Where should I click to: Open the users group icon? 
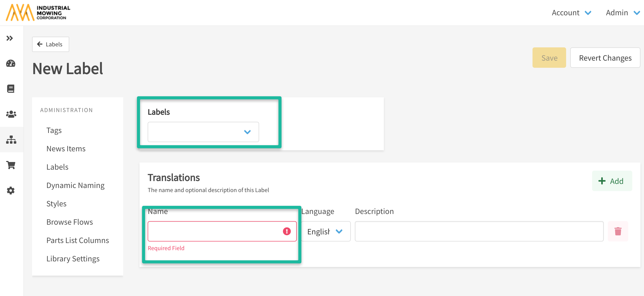pos(11,114)
